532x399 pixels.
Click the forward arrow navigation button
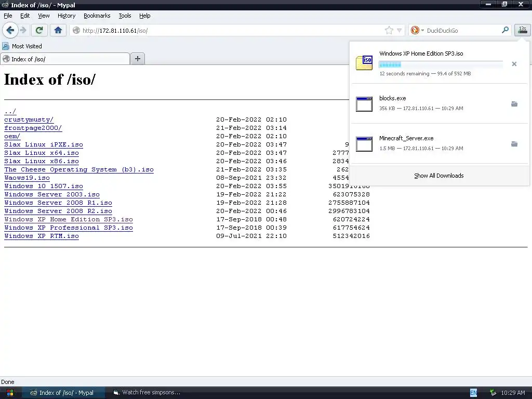coord(23,30)
